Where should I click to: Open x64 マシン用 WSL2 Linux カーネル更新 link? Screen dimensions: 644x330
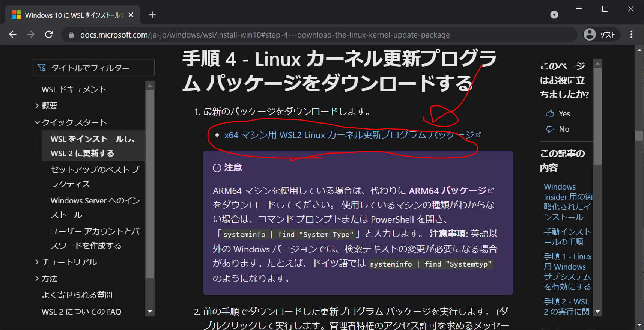[x=352, y=135]
